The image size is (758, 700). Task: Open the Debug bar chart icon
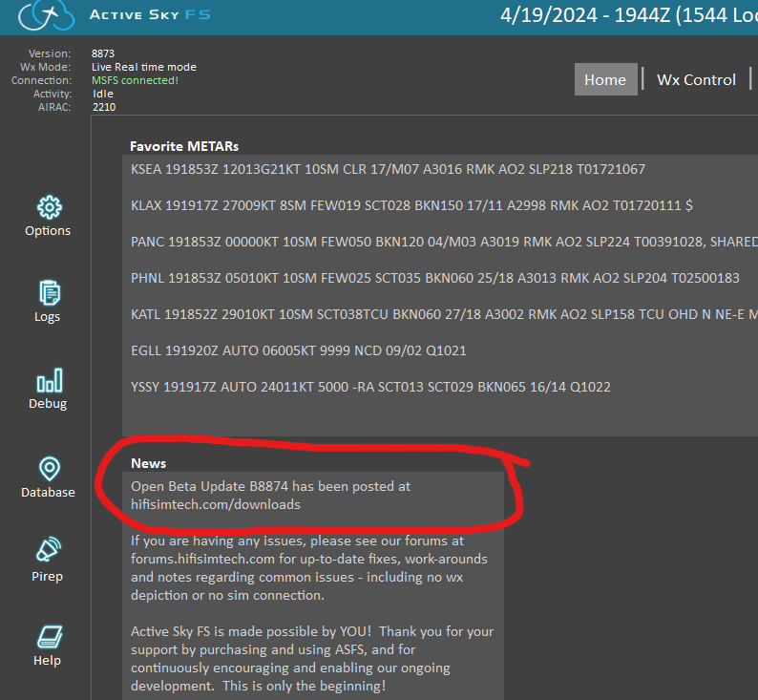(x=50, y=380)
